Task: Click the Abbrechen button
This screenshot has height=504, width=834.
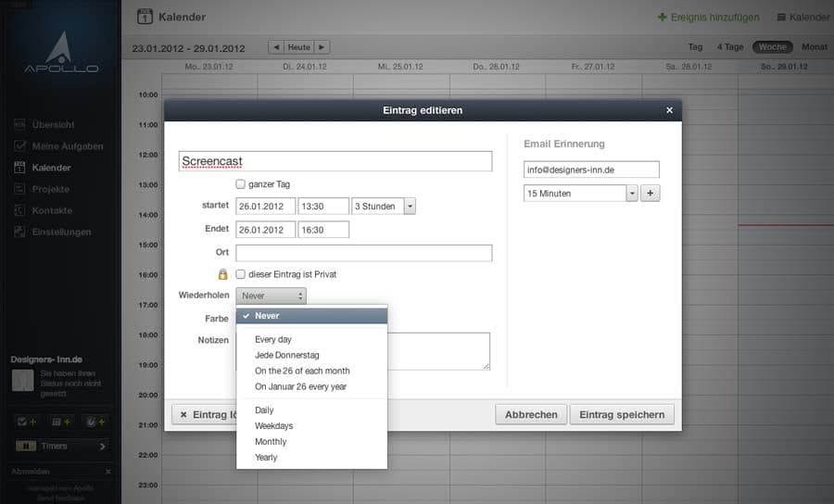Action: 531,415
